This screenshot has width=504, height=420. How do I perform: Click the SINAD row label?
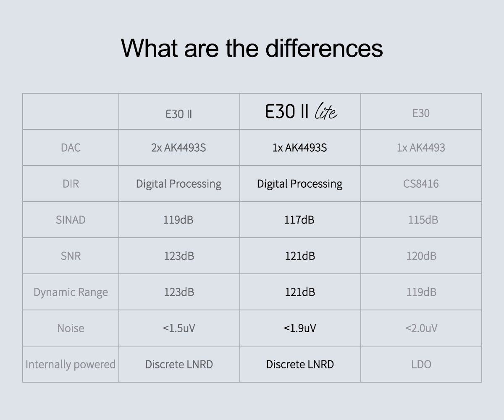coord(71,220)
